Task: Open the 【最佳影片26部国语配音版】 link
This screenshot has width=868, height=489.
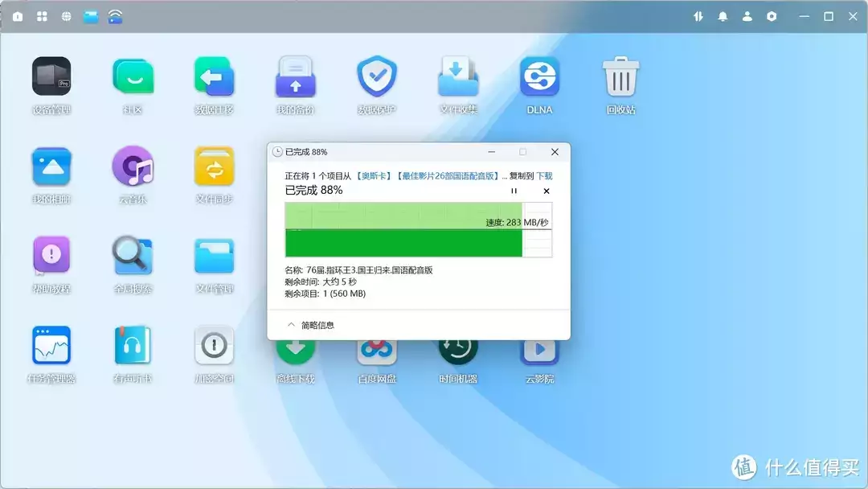Action: coord(448,176)
